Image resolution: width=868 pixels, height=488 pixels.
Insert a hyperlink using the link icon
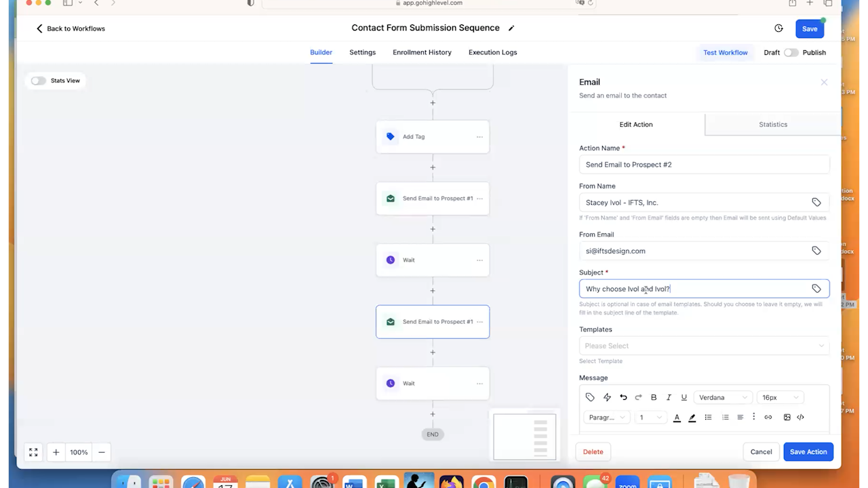768,417
